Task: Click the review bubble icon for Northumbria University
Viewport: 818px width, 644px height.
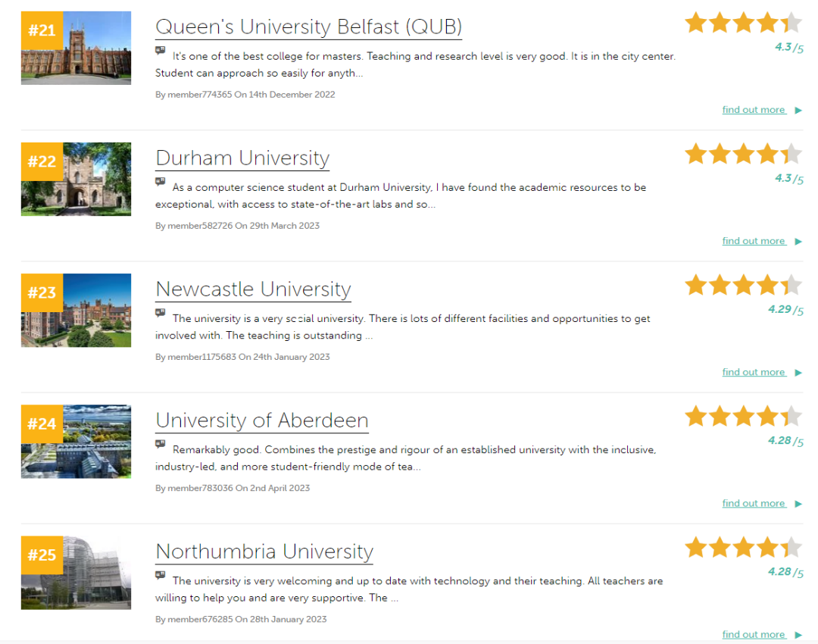Action: click(160, 577)
